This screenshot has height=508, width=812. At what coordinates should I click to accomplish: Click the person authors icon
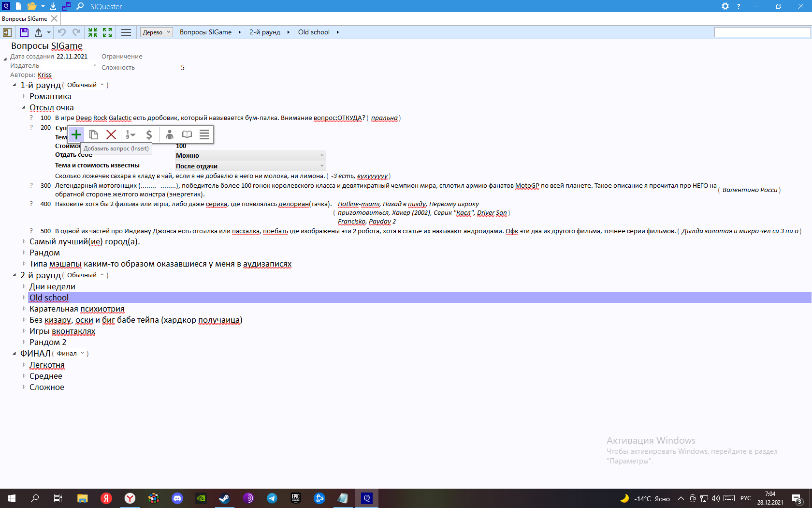(169, 134)
